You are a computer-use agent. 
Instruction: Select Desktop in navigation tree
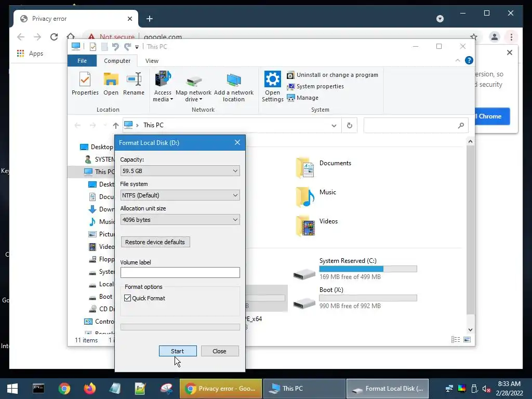(x=96, y=147)
